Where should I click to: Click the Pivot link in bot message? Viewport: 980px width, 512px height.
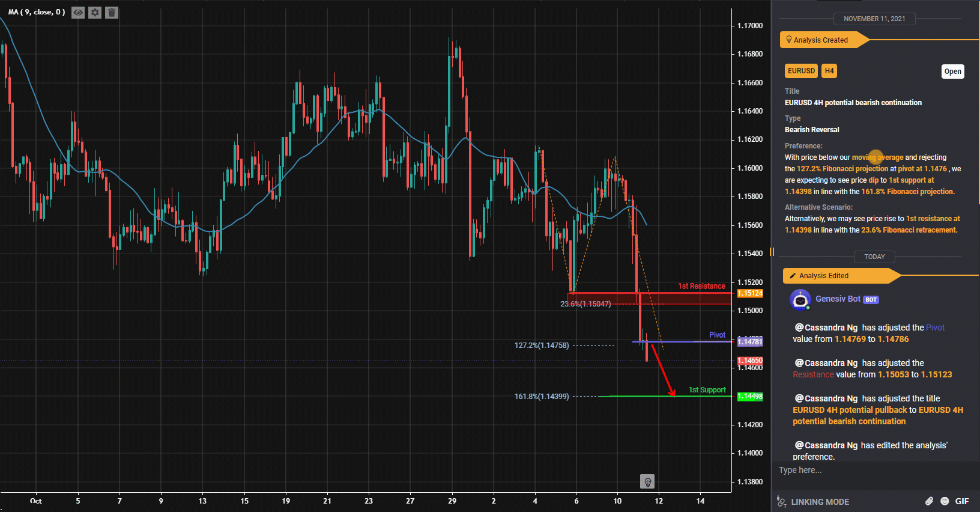tap(935, 328)
